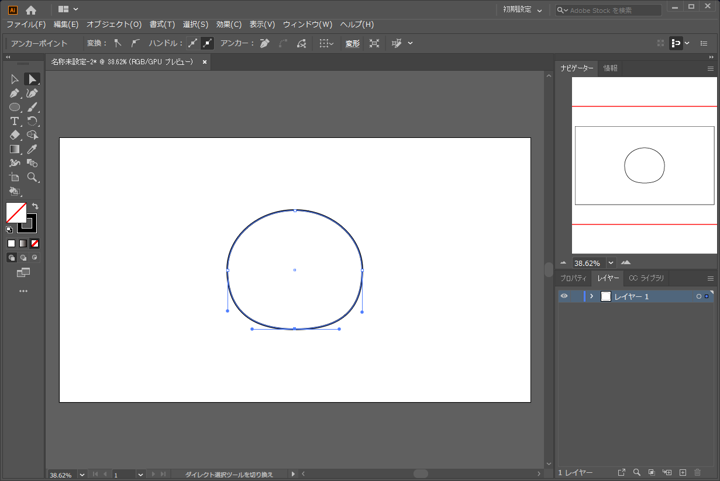Select the Curvature tool
Screen dimensions: 720x481
(x=32, y=94)
